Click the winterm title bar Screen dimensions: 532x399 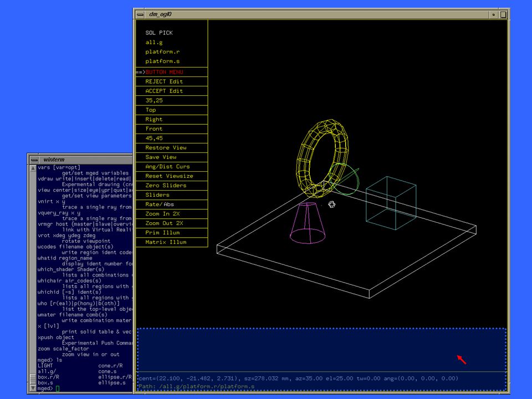coord(85,160)
